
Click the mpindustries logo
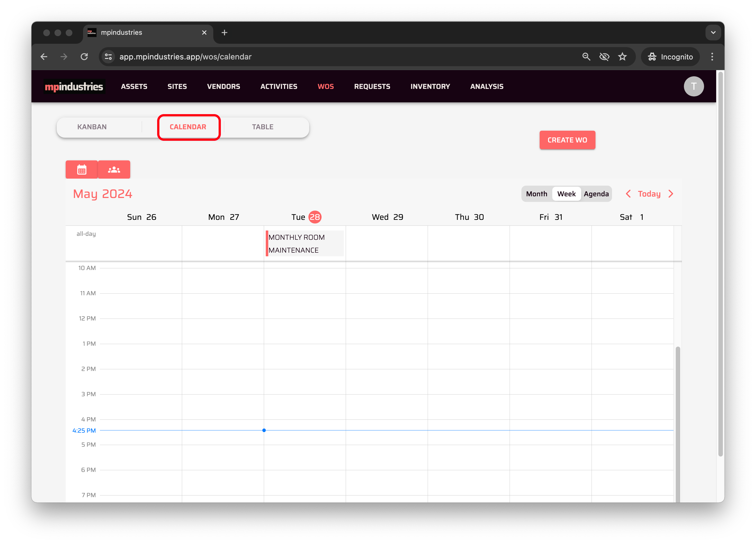pyautogui.click(x=74, y=87)
